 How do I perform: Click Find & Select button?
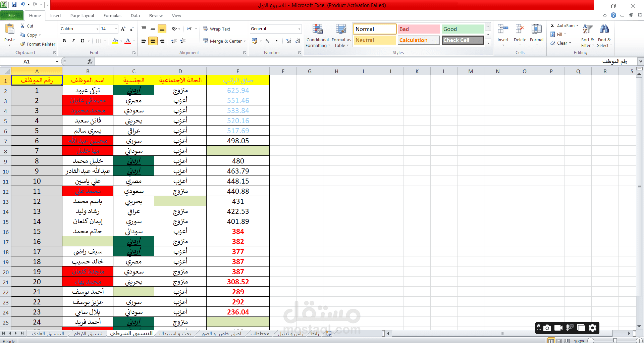604,36
